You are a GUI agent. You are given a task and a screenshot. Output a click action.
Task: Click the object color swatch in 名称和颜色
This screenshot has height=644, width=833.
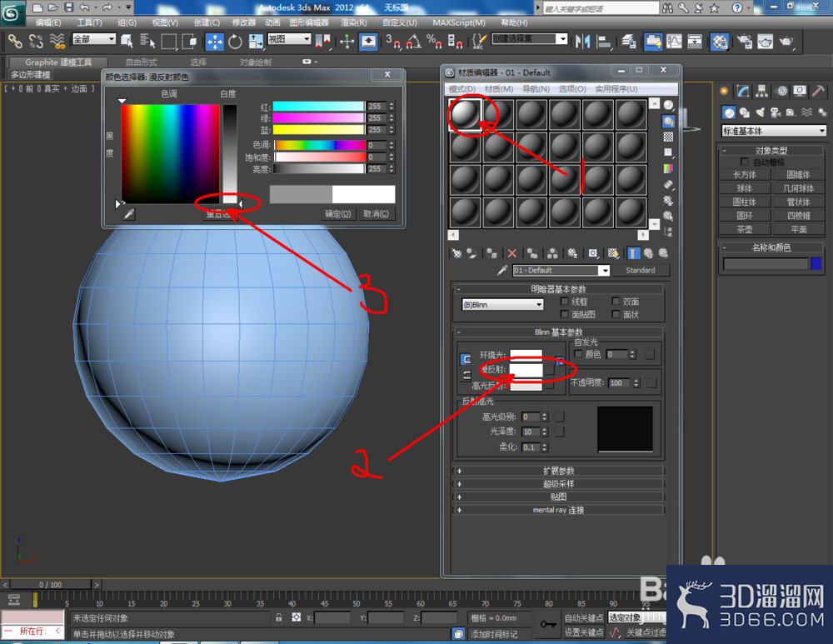point(816,263)
